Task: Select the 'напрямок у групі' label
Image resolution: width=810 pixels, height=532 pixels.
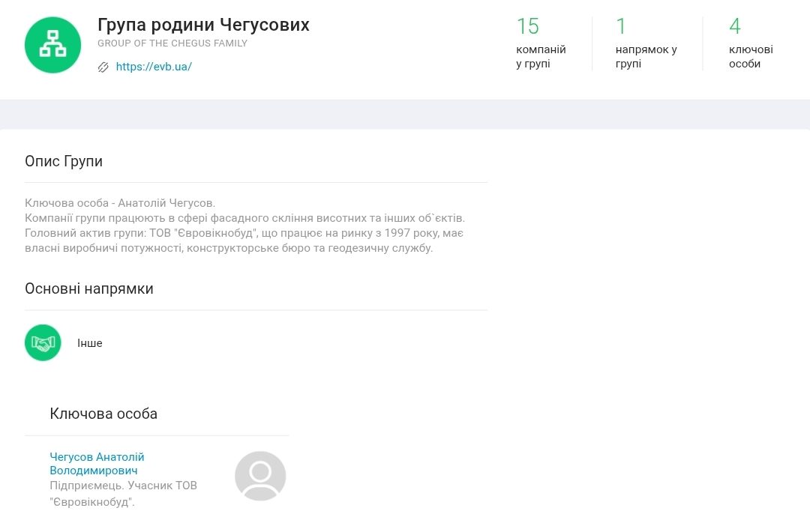Action: [646, 57]
